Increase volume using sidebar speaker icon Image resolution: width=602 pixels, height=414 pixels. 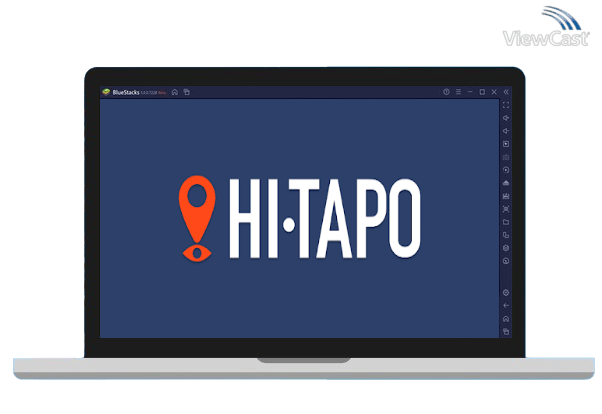click(506, 118)
